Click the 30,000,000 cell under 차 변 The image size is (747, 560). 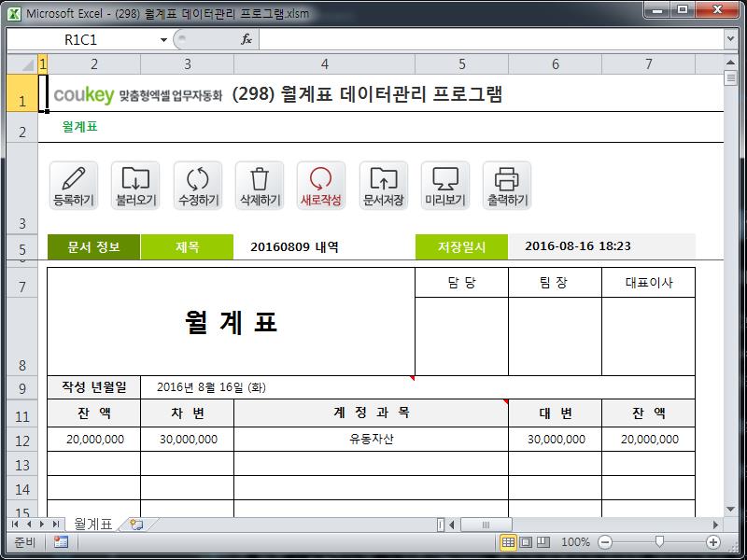(188, 440)
